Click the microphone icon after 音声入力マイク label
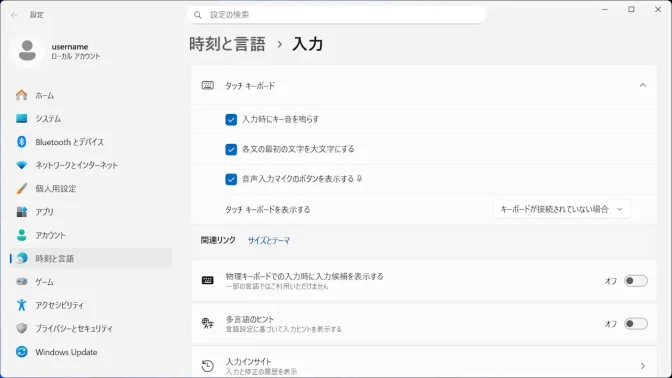This screenshot has width=672, height=378. pos(359,179)
